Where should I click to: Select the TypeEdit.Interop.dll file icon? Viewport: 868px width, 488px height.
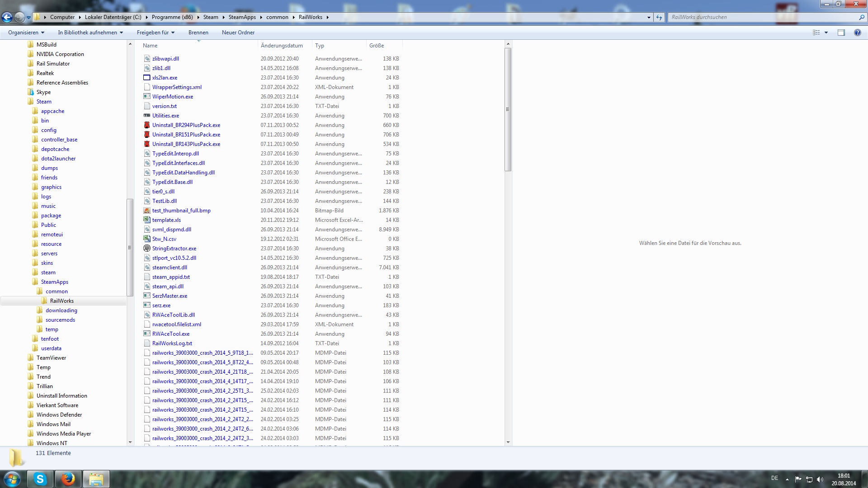pos(147,154)
